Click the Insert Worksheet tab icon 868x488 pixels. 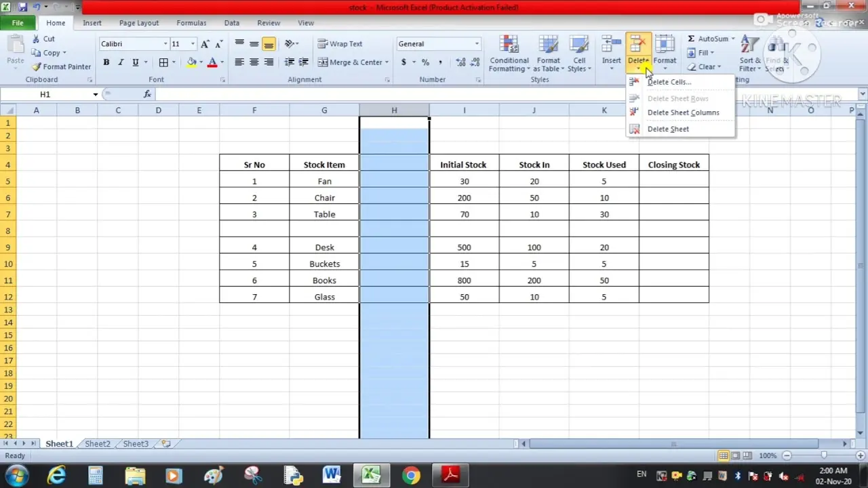165,444
